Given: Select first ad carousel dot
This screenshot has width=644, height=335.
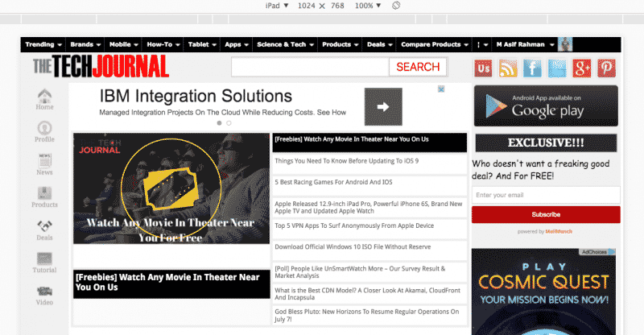Looking at the screenshot, I should [219, 123].
